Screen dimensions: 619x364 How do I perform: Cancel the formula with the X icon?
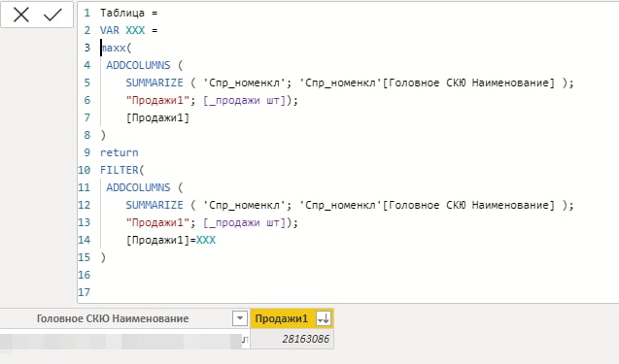click(x=21, y=15)
